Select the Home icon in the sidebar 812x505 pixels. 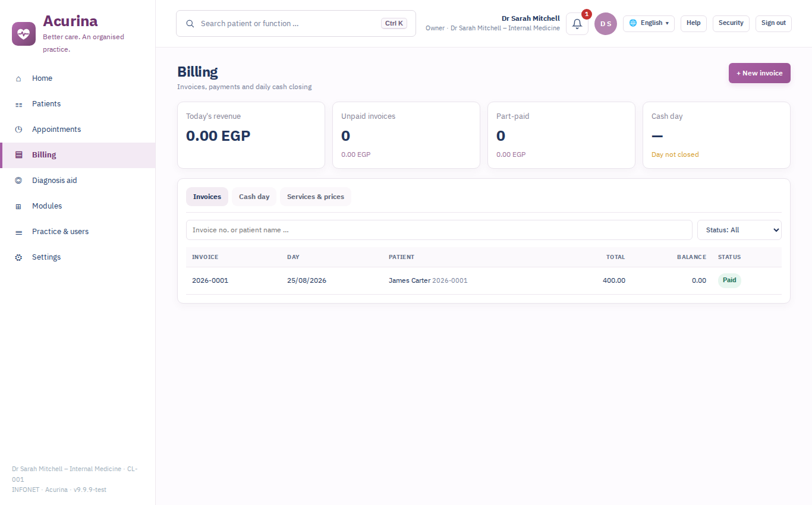[18, 78]
